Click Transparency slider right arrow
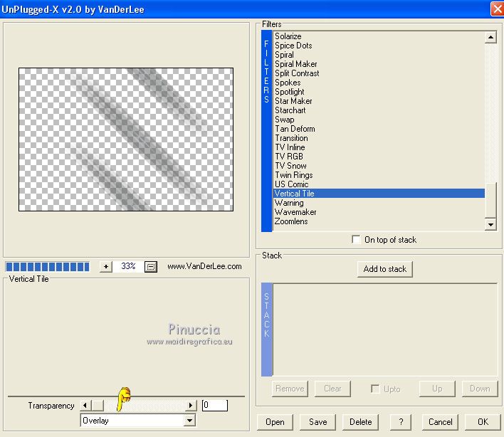The height and width of the screenshot is (437, 504). pos(191,406)
